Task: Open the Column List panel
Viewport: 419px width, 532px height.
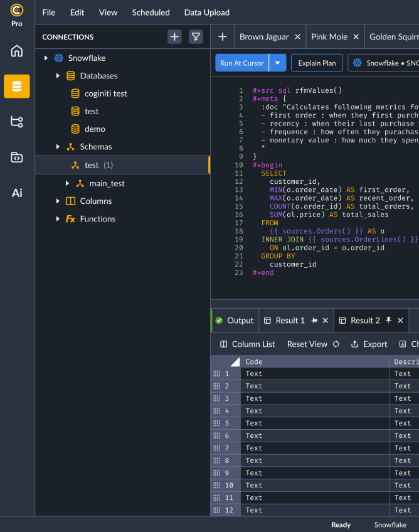Action: point(247,344)
